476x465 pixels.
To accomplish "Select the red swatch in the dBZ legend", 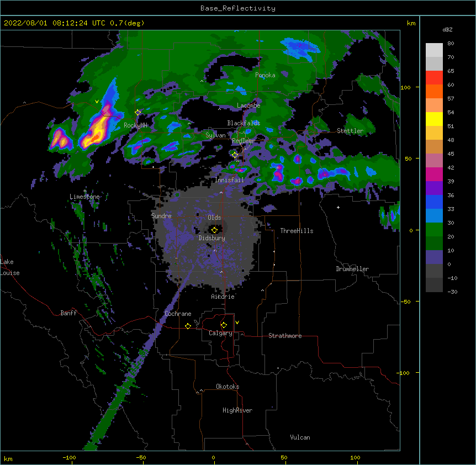I will click(434, 78).
